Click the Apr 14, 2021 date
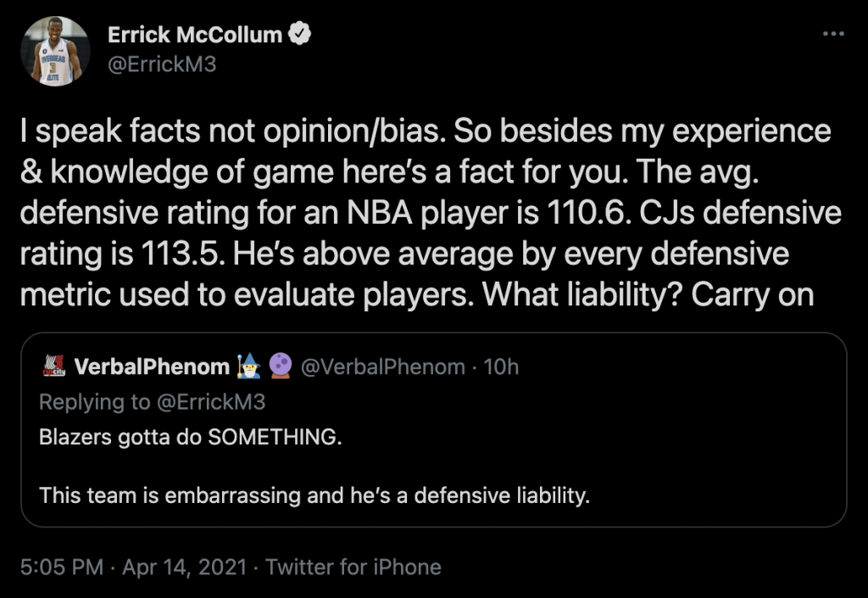Screen dimensions: 868x598 point(184,567)
